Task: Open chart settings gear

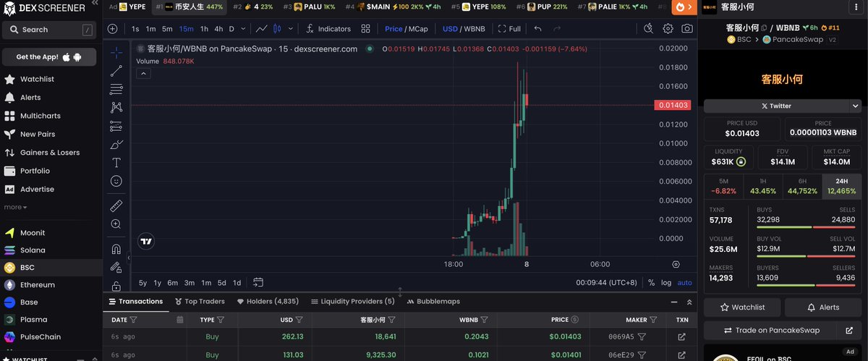Action: tap(668, 29)
